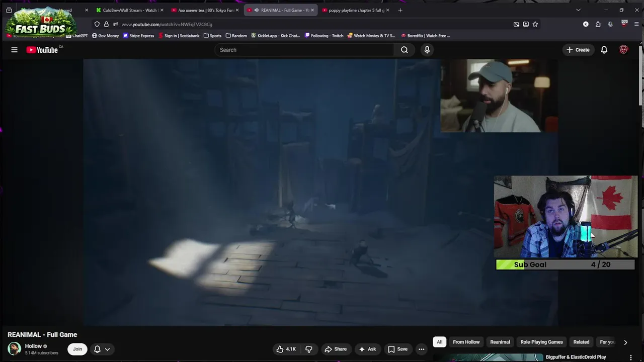The image size is (644, 362).
Task: Toggle channel notification bell for Hollow
Action: point(97,349)
